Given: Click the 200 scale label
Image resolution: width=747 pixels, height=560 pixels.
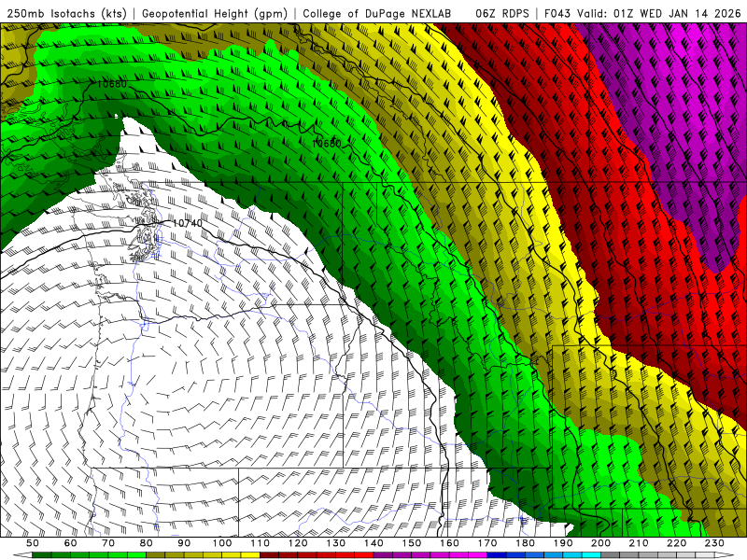Looking at the screenshot, I should 600,543.
